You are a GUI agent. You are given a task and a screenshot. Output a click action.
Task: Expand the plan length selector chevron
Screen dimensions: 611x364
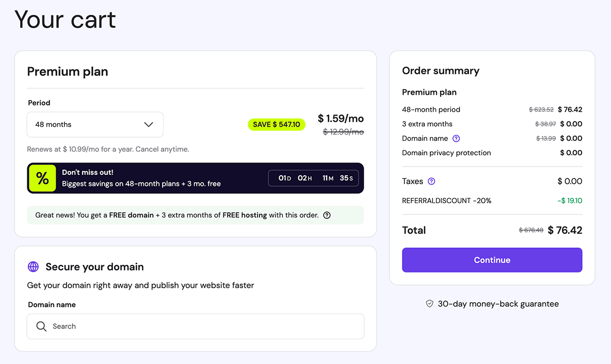[149, 124]
